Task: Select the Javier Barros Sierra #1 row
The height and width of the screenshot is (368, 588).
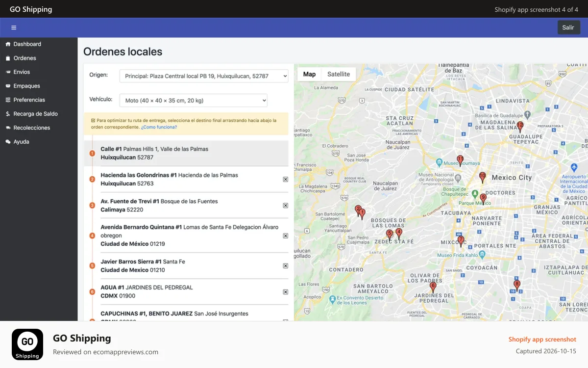Action: [186, 265]
